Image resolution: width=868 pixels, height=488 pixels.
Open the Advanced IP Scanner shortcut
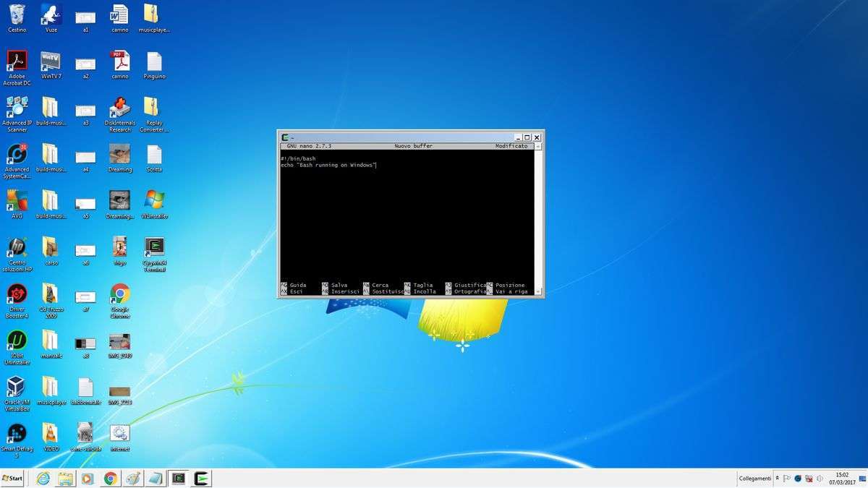(x=17, y=114)
